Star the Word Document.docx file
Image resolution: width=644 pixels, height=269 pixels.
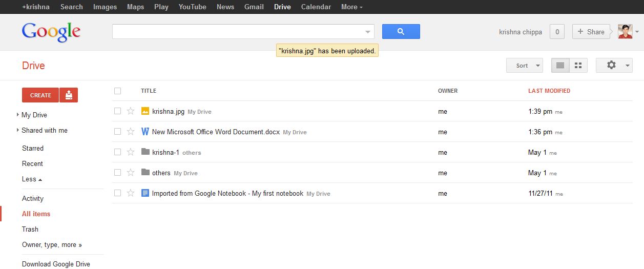[131, 132]
